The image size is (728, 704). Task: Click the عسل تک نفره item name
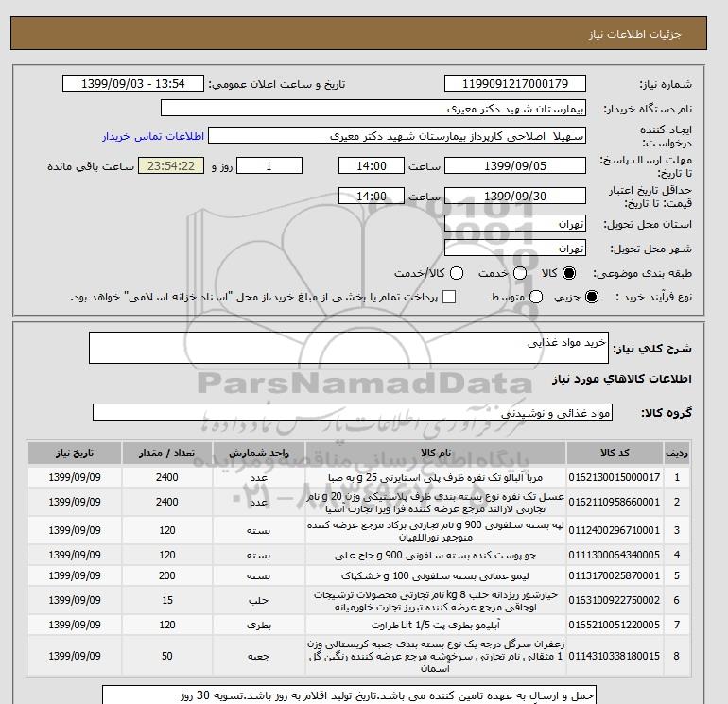pyautogui.click(x=436, y=503)
